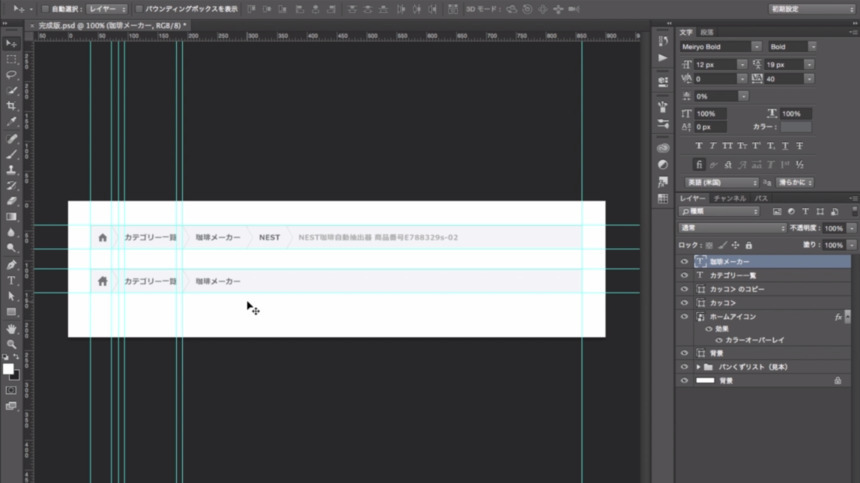Screen dimensions: 860x483
Task: Select the Spot Healing Brush tool
Action: coord(11,139)
